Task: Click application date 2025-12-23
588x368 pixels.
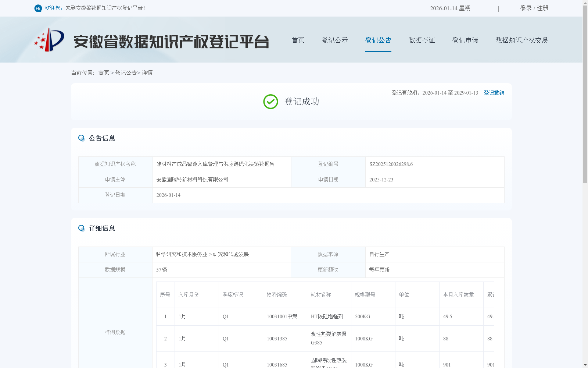Action: [x=381, y=180]
